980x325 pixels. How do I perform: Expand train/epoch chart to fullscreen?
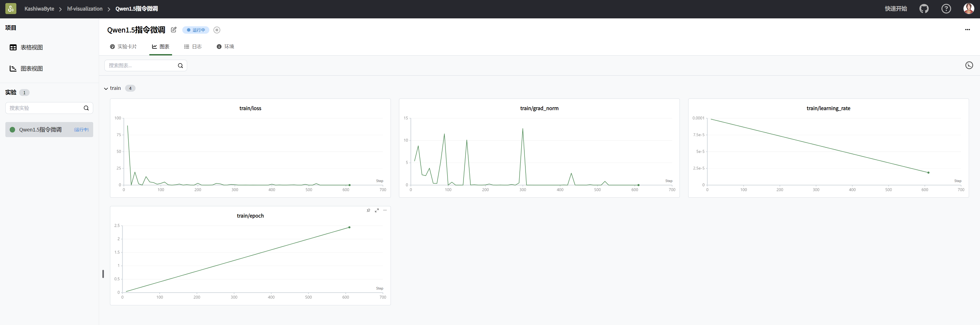377,210
